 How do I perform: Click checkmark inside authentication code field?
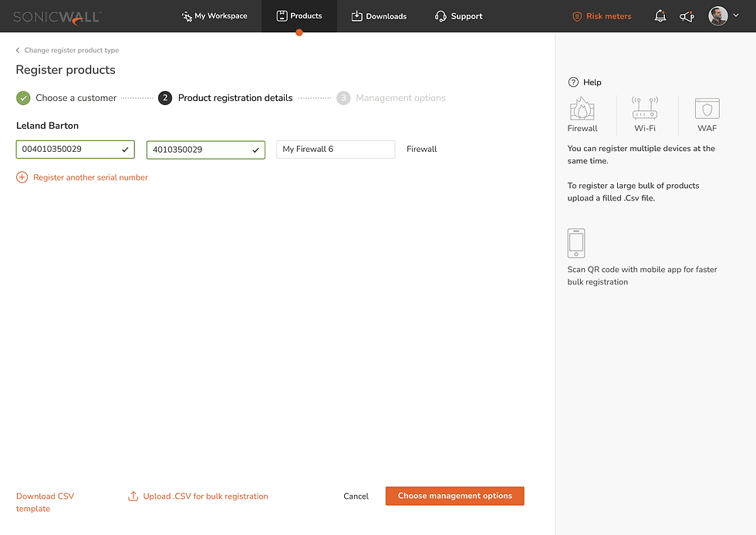256,150
